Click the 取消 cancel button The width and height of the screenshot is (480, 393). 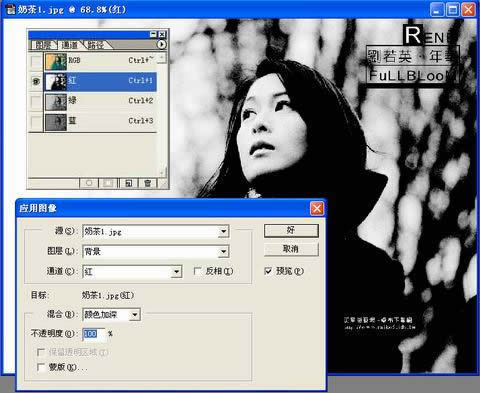point(291,249)
